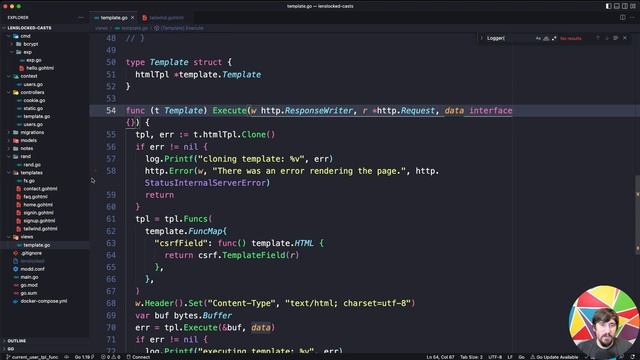This screenshot has height=360, width=640.
Task: Open modd.conf file
Action: pos(32,269)
